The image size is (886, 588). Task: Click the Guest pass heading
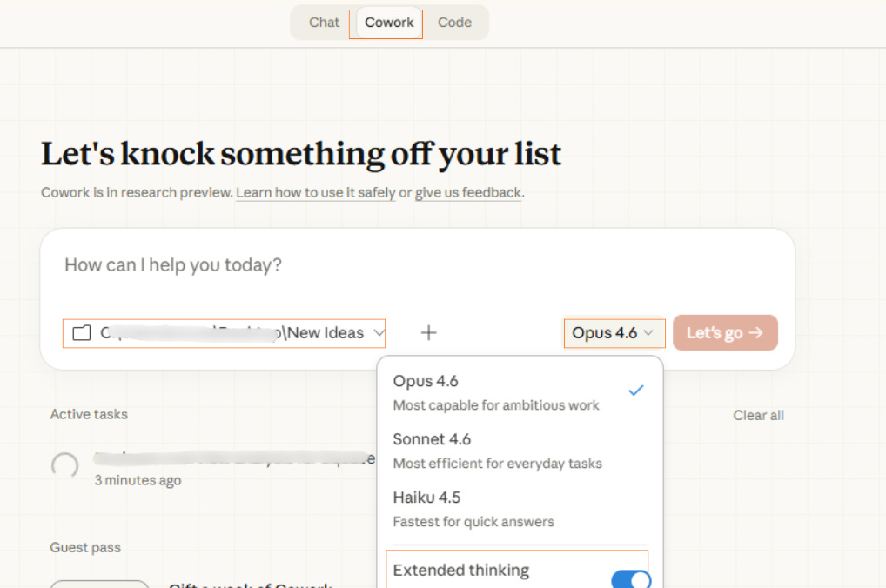tap(85, 547)
